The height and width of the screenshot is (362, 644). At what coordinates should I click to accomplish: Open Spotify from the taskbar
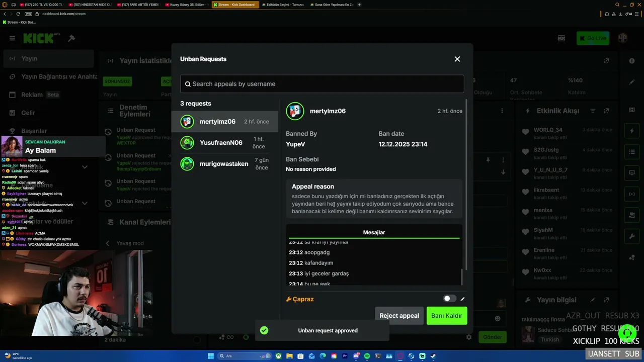click(x=367, y=356)
